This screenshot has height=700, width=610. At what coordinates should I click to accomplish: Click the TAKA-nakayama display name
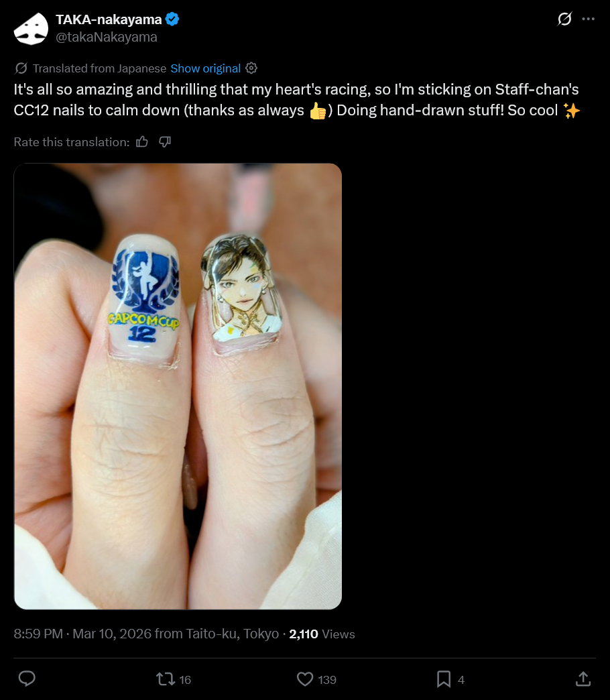point(109,19)
